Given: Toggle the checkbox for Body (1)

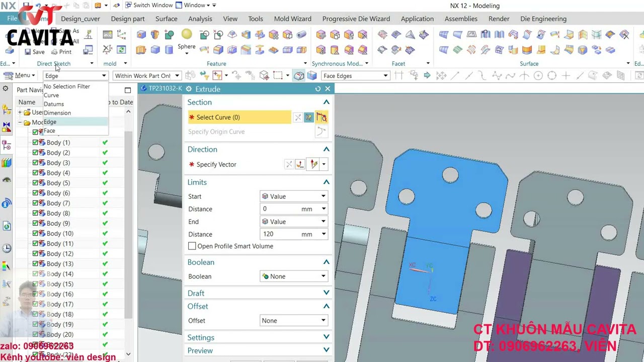Looking at the screenshot, I should coord(35,142).
